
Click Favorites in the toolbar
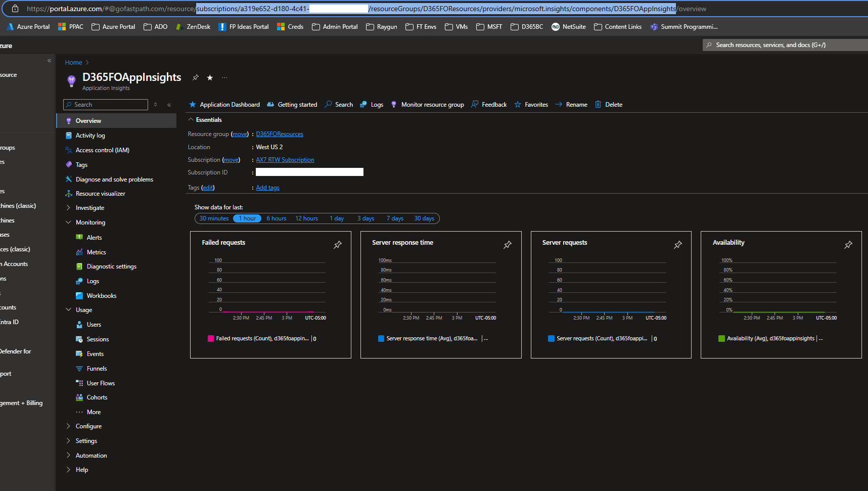point(531,105)
